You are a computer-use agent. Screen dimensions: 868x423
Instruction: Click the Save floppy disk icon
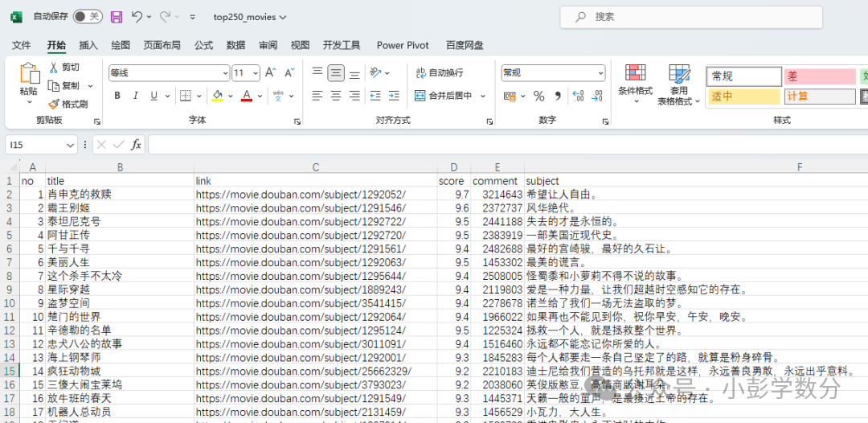(x=117, y=17)
